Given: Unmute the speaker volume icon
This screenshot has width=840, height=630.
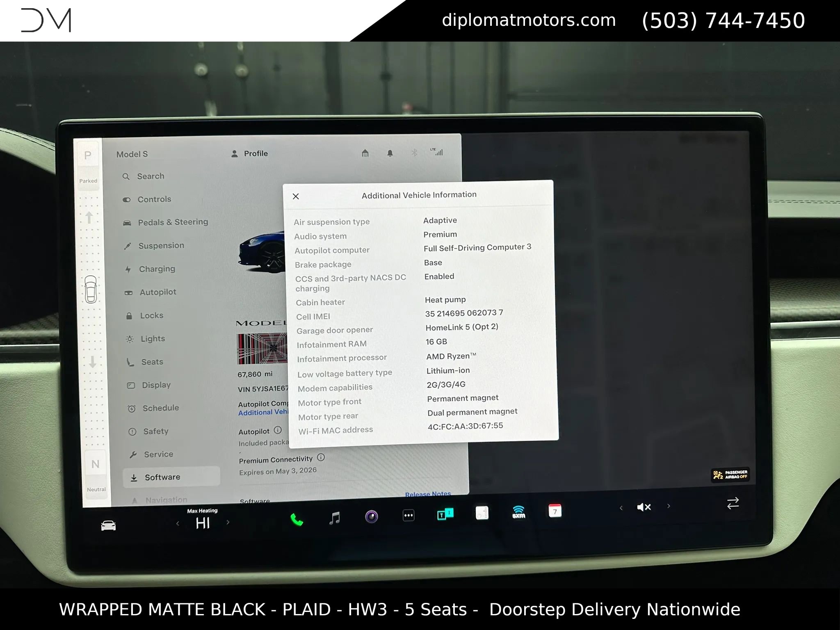Looking at the screenshot, I should (x=644, y=507).
